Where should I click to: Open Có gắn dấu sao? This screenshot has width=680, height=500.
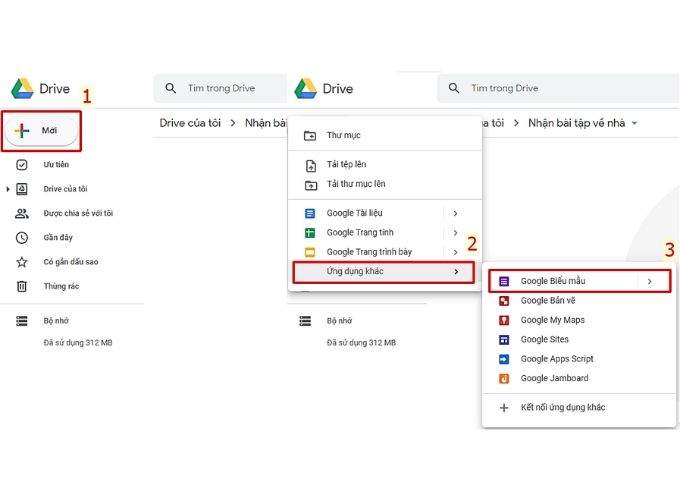71,262
